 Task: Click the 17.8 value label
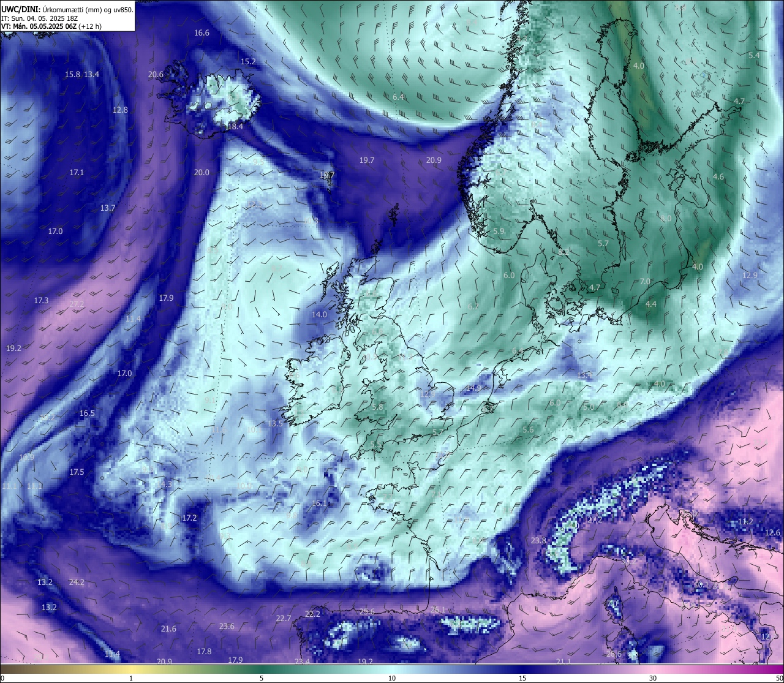click(204, 652)
